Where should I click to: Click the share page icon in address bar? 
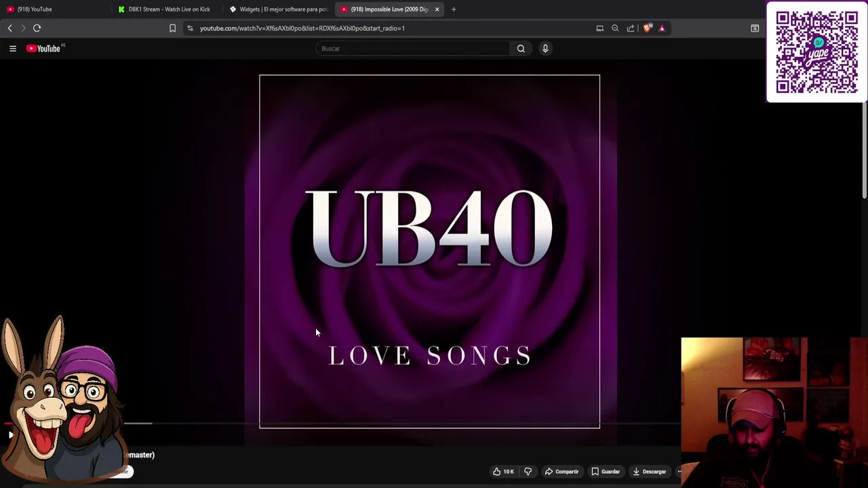pos(631,28)
